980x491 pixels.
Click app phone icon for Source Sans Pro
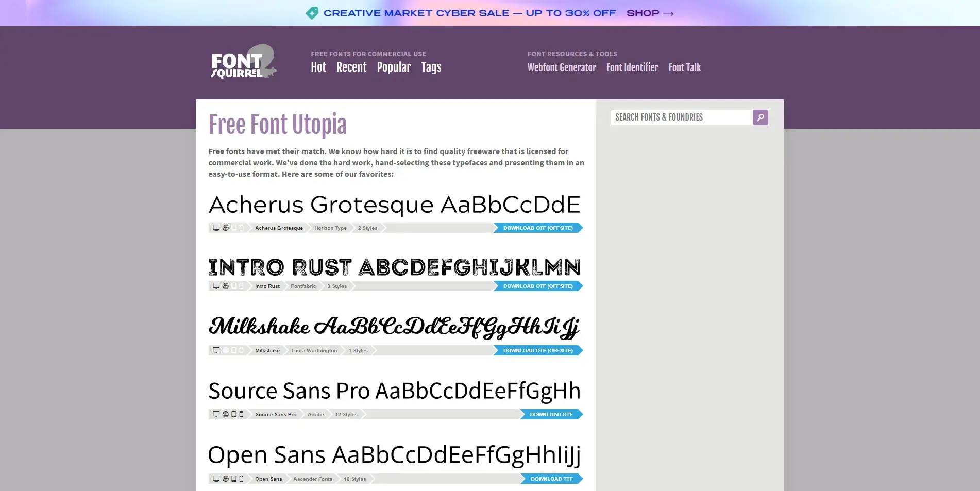(x=241, y=414)
